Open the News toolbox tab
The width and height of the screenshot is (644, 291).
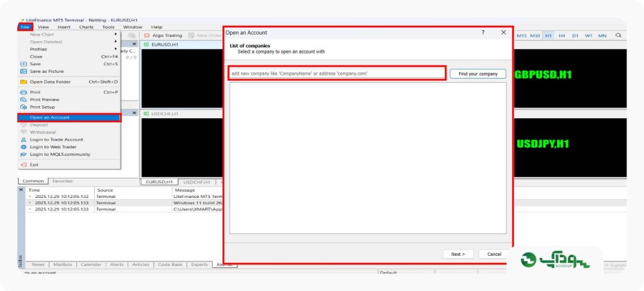[38, 265]
